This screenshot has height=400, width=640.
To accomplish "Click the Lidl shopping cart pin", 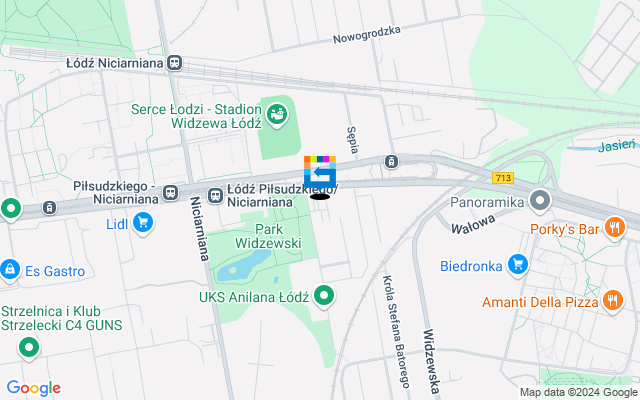I will [143, 224].
